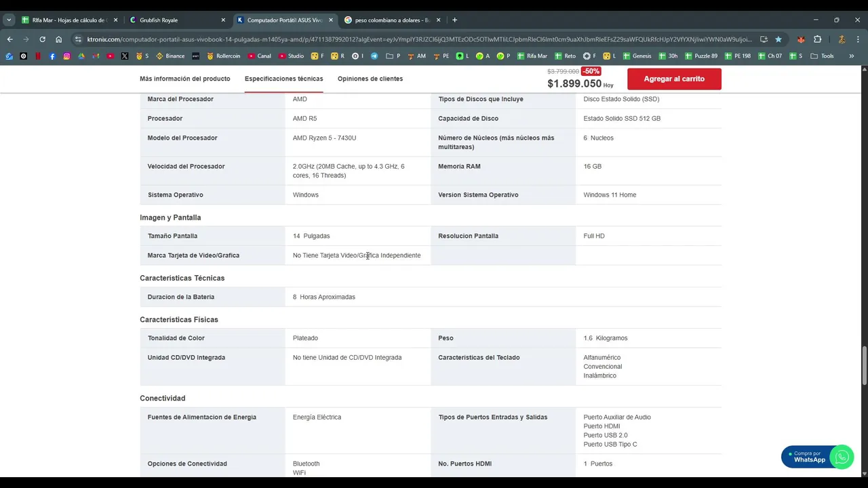This screenshot has width=868, height=488.
Task: Open the Chrome three-dot menu
Action: pos(858,39)
